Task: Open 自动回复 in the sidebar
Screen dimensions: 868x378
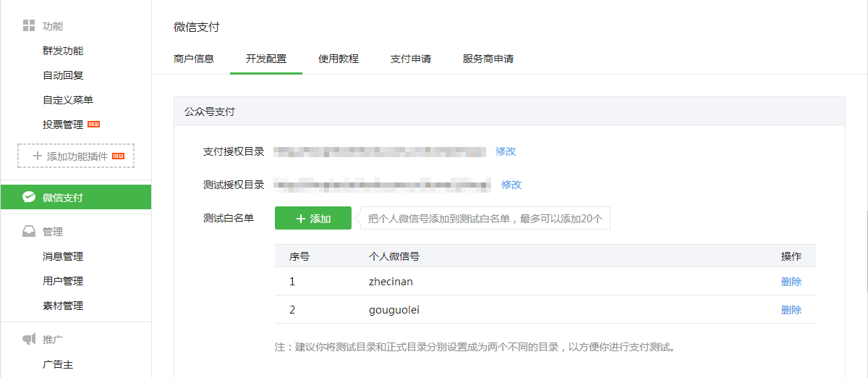Action: [63, 75]
